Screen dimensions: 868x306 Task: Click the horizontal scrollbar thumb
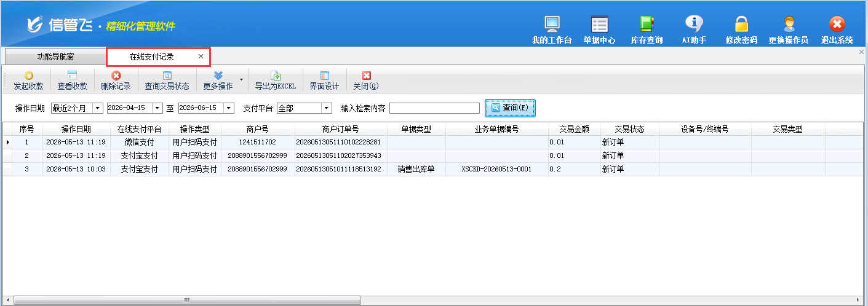coord(186,300)
